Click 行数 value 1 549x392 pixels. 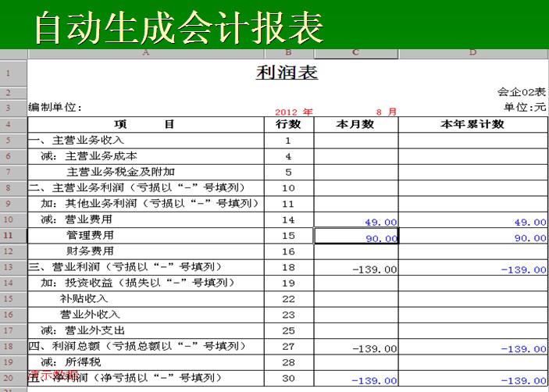pos(288,141)
